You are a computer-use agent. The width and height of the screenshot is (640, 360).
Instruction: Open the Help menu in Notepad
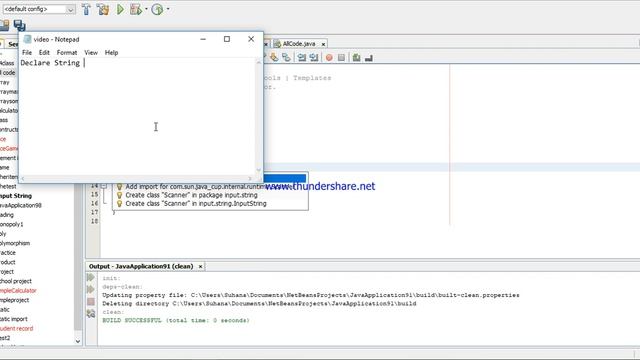pos(111,53)
